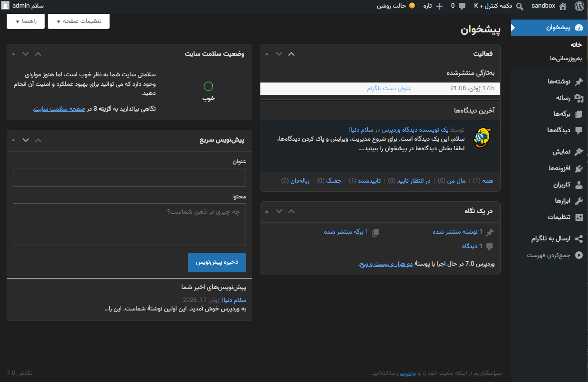Click the pushpin icon for نوشته‌ها
588x382 pixels.
coord(579,82)
